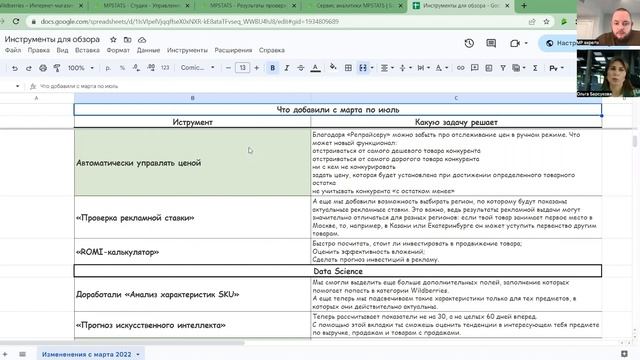
Task: Format cell as percent
Action: 122,68
